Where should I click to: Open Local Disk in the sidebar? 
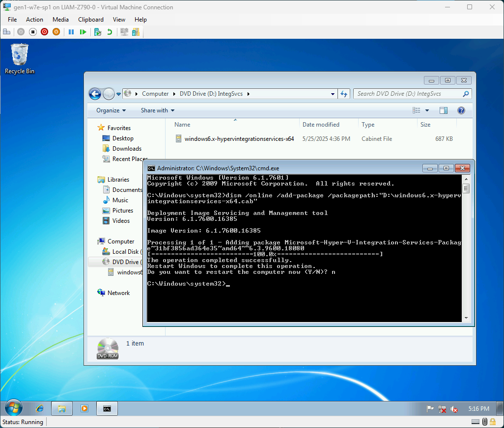pyautogui.click(x=125, y=252)
